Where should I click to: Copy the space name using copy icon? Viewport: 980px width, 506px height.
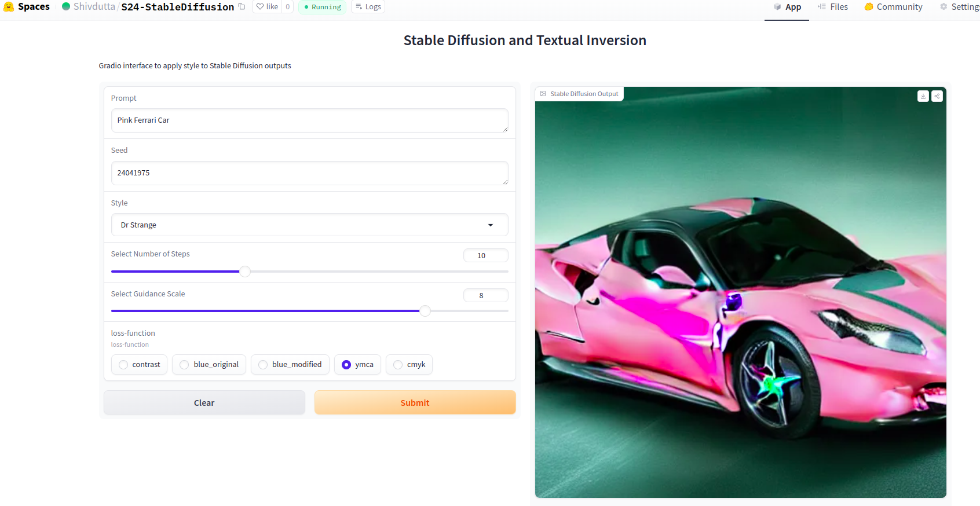point(242,7)
